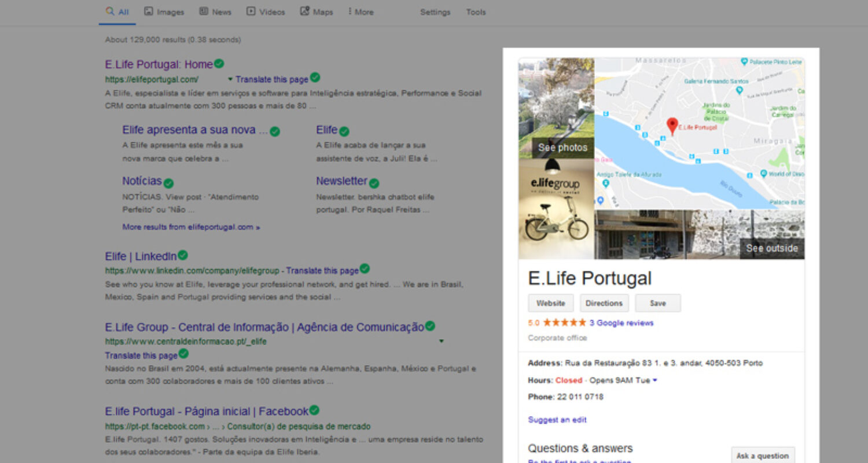Open 3 Google reviews link
The width and height of the screenshot is (868, 463).
click(621, 323)
